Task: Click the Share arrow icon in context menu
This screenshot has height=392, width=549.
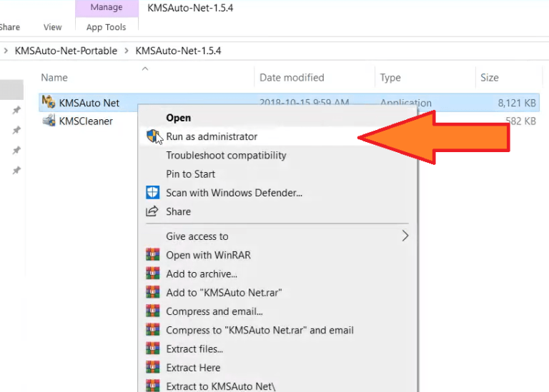Action: point(152,211)
